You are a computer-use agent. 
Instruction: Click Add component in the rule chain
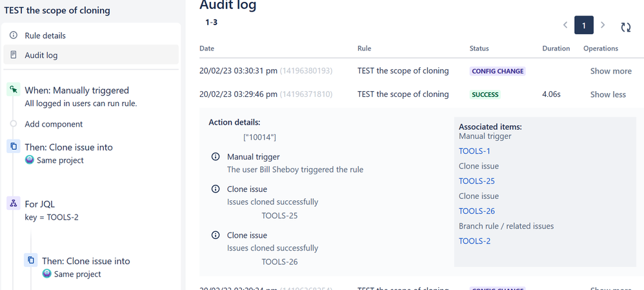54,124
